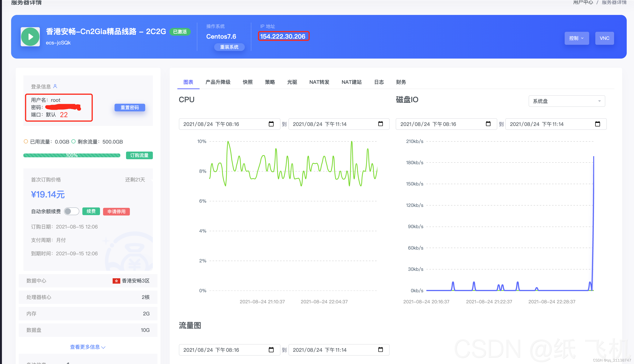Switch to the 快照 tab
This screenshot has width=634, height=364.
247,82
